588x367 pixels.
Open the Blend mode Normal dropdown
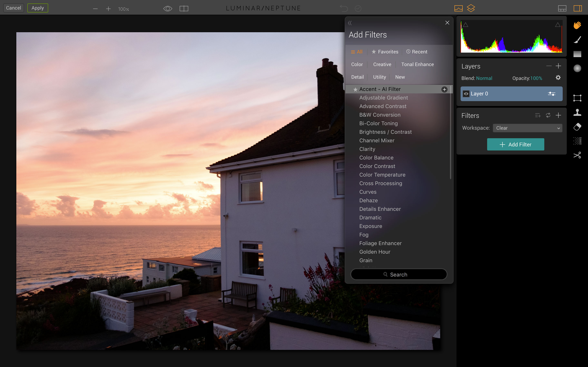(x=484, y=78)
